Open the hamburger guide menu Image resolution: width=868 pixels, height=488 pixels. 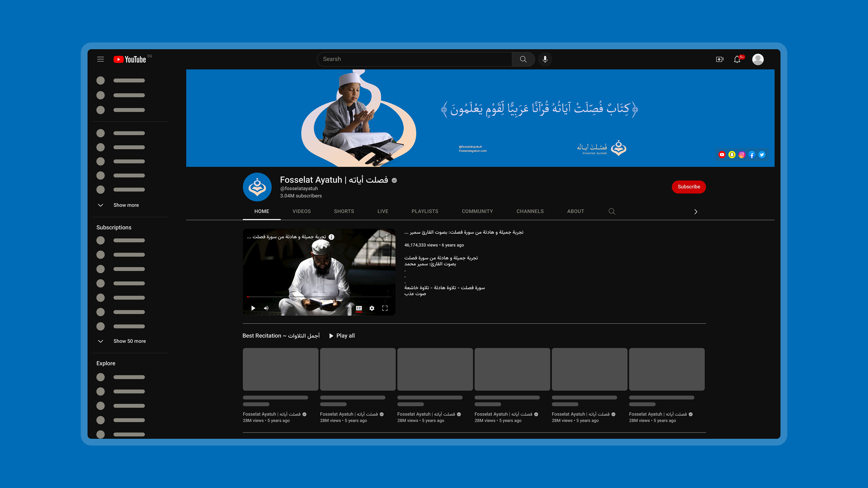(x=100, y=59)
